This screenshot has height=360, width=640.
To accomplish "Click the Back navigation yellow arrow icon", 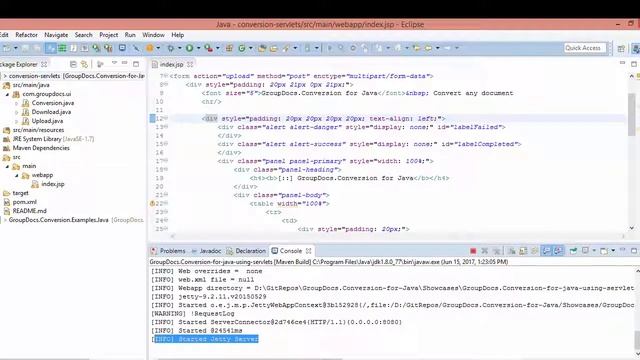I will tap(428, 48).
